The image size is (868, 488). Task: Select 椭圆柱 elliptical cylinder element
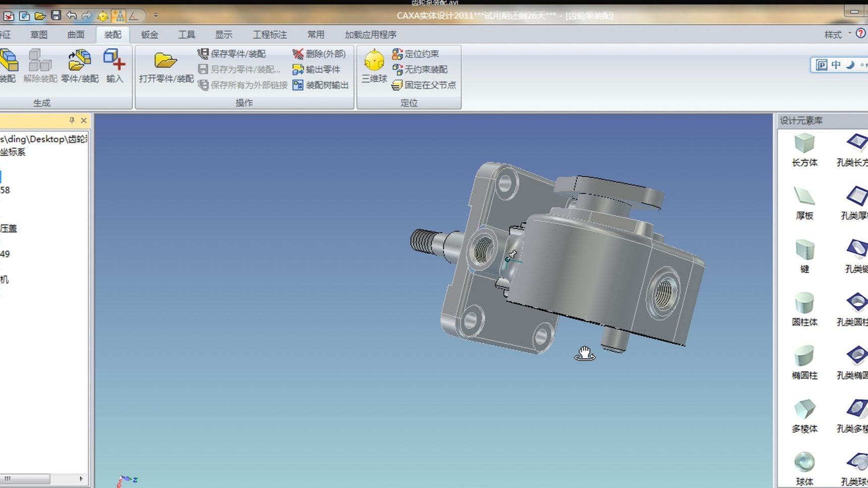coord(804,363)
